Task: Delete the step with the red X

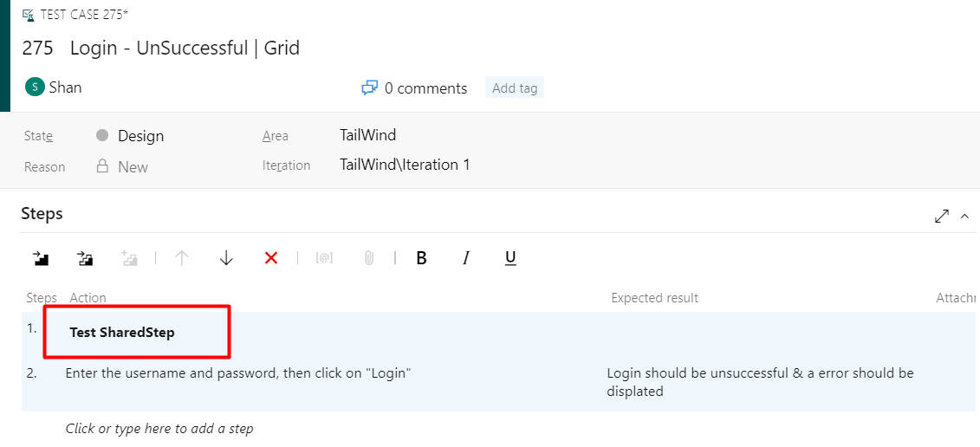Action: click(x=271, y=257)
